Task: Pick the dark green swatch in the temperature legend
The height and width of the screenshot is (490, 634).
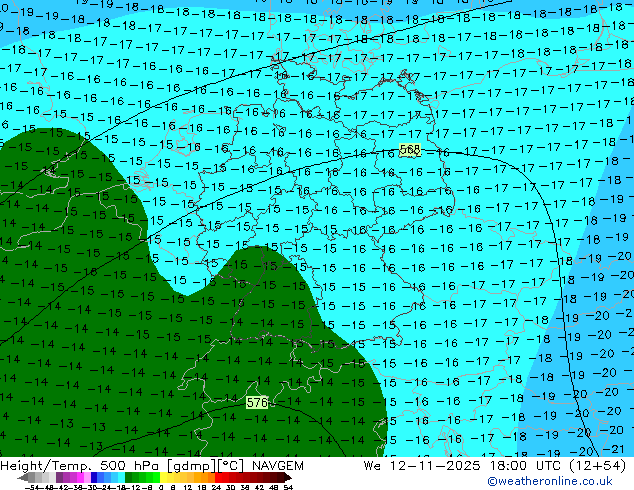Action: pos(129,477)
